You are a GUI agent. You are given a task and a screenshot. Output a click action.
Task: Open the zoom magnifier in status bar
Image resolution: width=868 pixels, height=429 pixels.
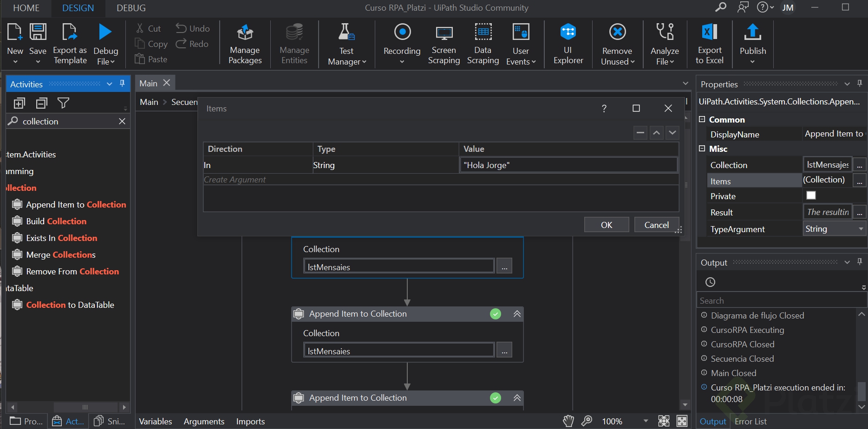click(587, 421)
